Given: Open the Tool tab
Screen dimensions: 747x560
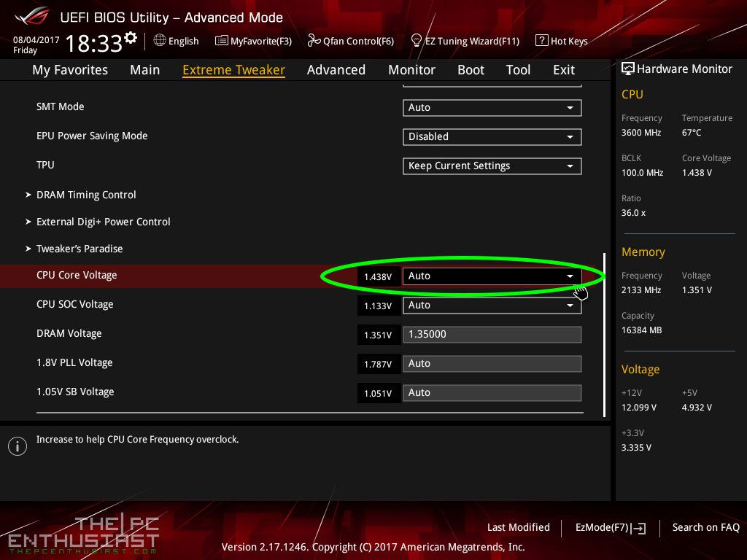Looking at the screenshot, I should pyautogui.click(x=519, y=70).
